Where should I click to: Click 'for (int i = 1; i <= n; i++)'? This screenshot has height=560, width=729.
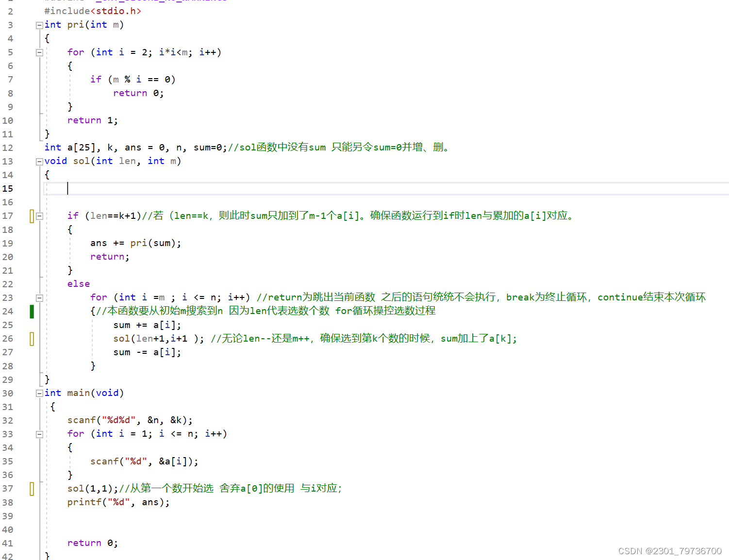(x=147, y=434)
